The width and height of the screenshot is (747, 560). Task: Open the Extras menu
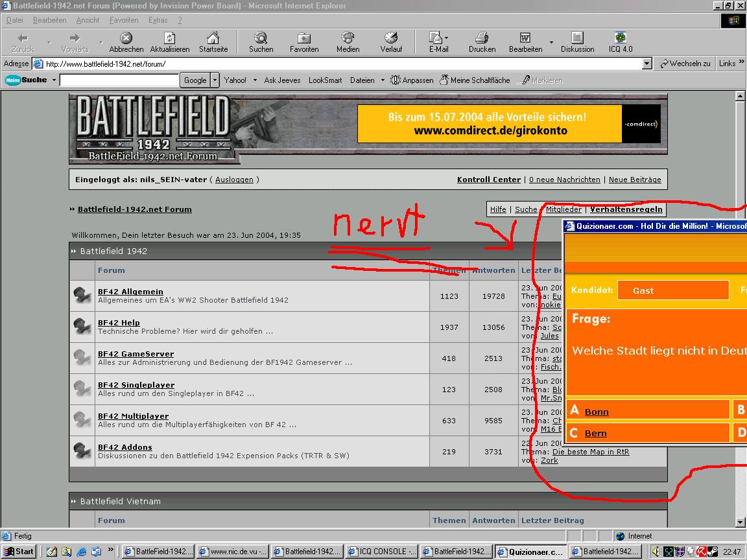point(158,20)
